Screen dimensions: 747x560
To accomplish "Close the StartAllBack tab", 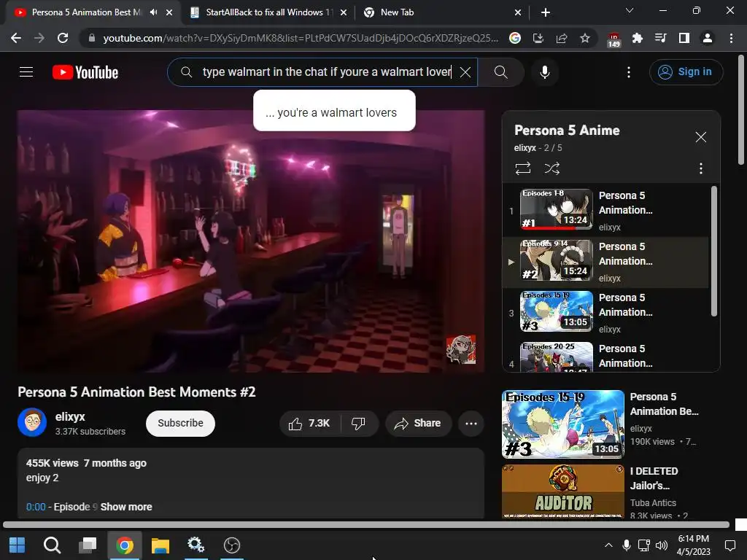I will tap(344, 12).
